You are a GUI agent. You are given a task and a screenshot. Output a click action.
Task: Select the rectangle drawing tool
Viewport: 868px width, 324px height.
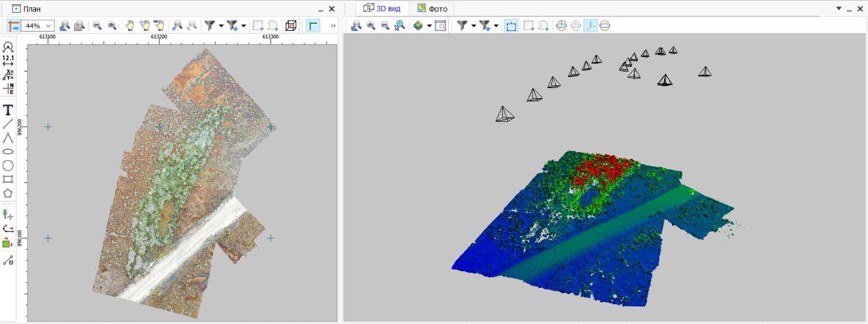coord(8,179)
